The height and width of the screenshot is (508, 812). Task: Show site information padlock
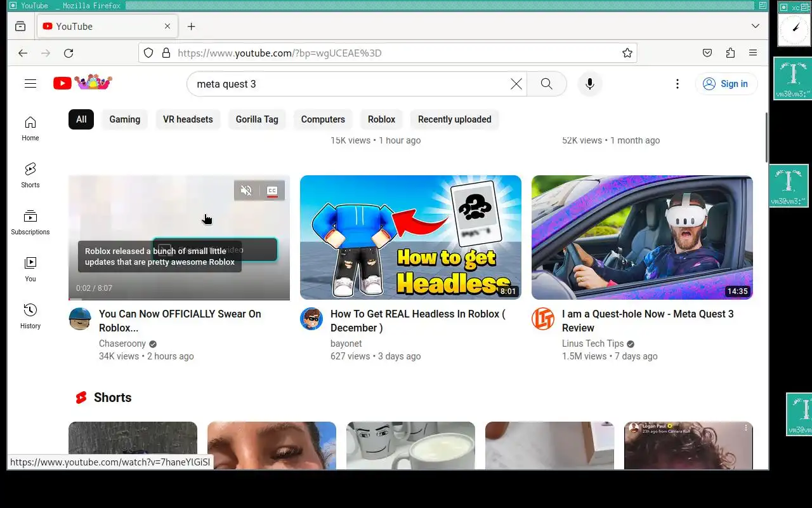click(166, 53)
